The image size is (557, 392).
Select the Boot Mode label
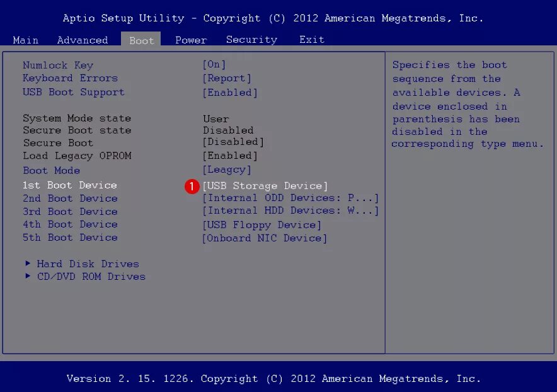click(52, 170)
